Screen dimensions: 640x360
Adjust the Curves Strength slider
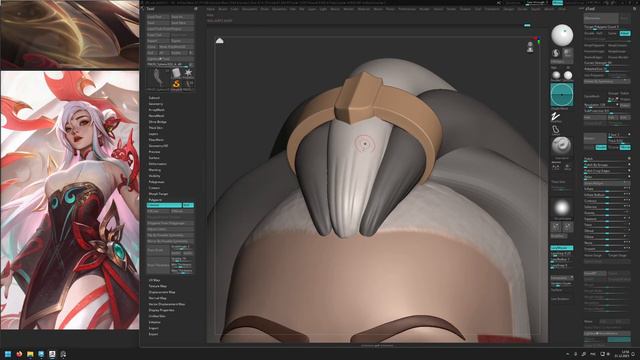pos(607,63)
